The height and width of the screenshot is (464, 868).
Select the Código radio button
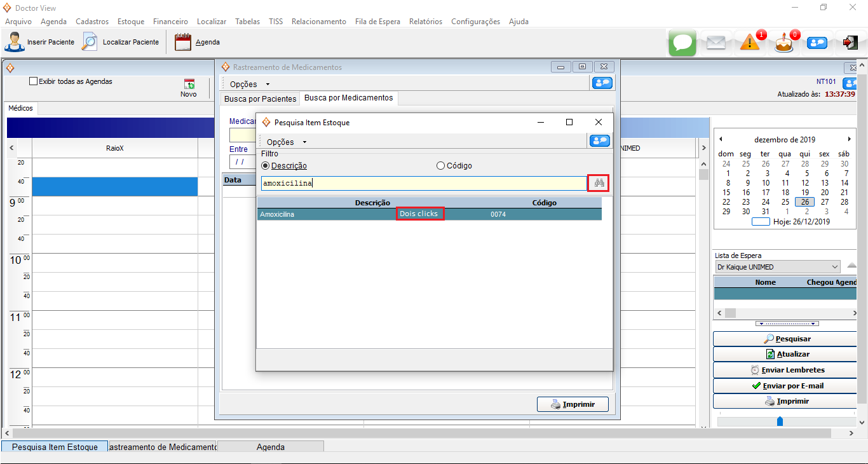tap(440, 166)
